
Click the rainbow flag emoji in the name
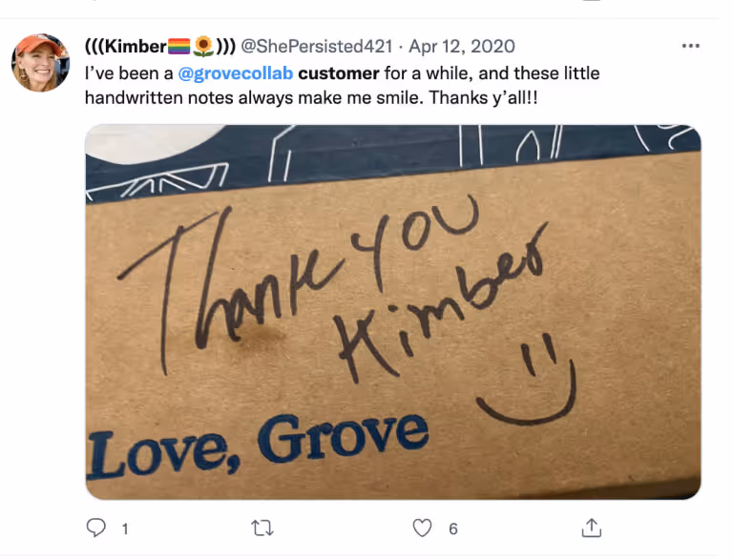(x=178, y=47)
